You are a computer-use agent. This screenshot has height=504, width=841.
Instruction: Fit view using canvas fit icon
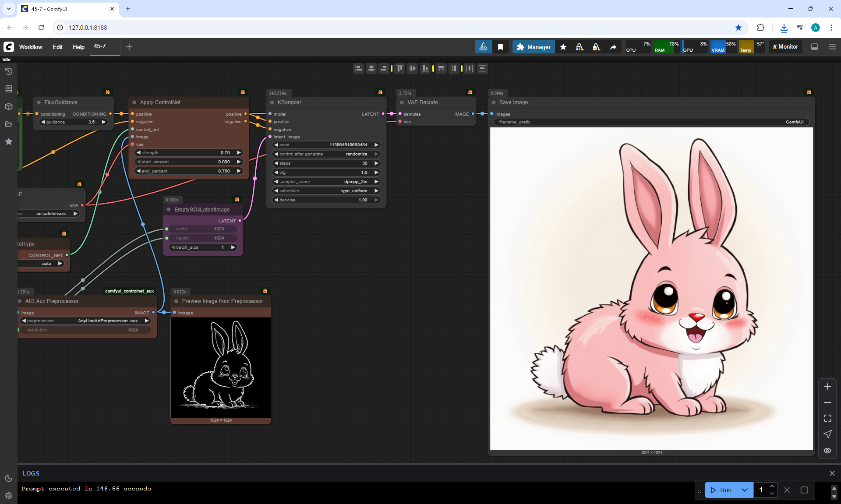point(827,418)
